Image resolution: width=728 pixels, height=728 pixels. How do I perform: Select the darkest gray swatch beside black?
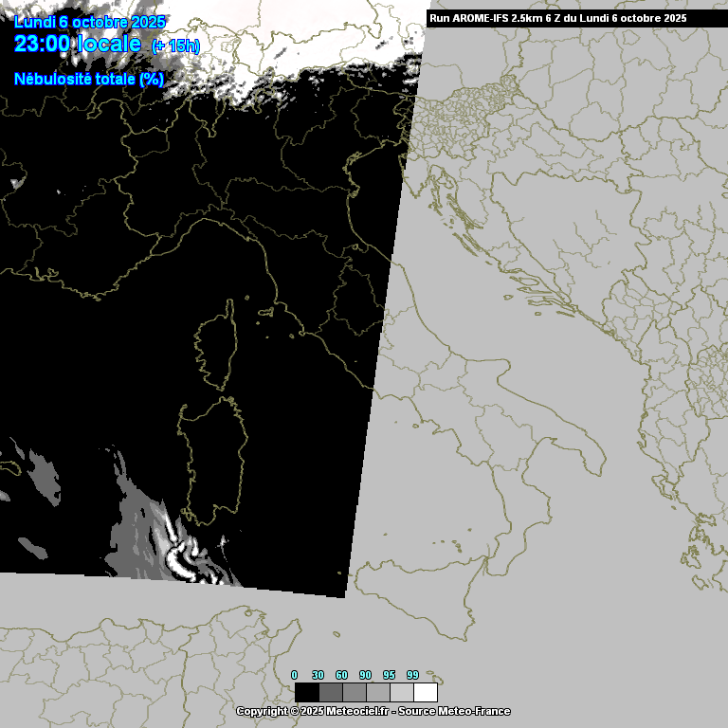click(331, 692)
